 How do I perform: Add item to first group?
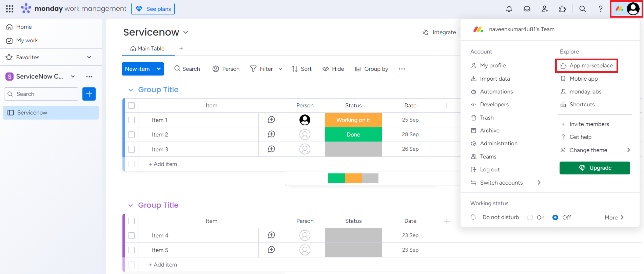163,164
